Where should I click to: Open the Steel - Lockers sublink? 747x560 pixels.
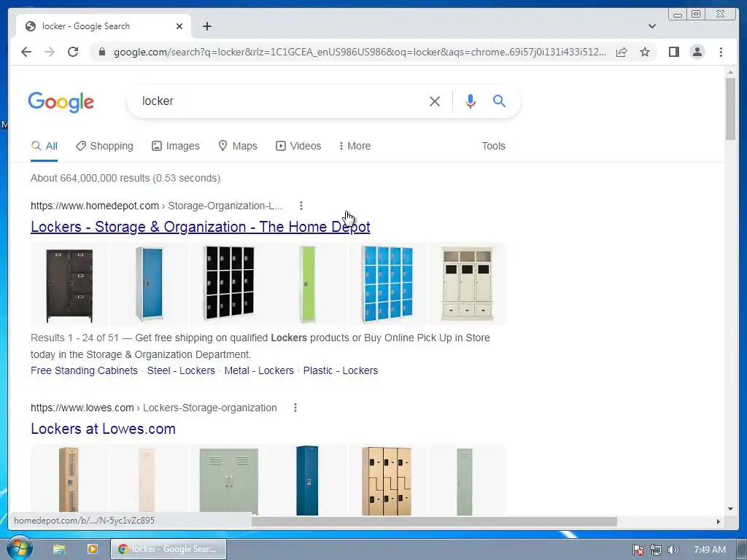coord(181,370)
